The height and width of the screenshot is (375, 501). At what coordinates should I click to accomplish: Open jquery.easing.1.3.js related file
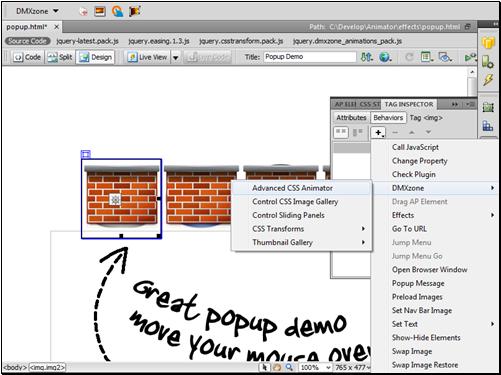click(159, 41)
